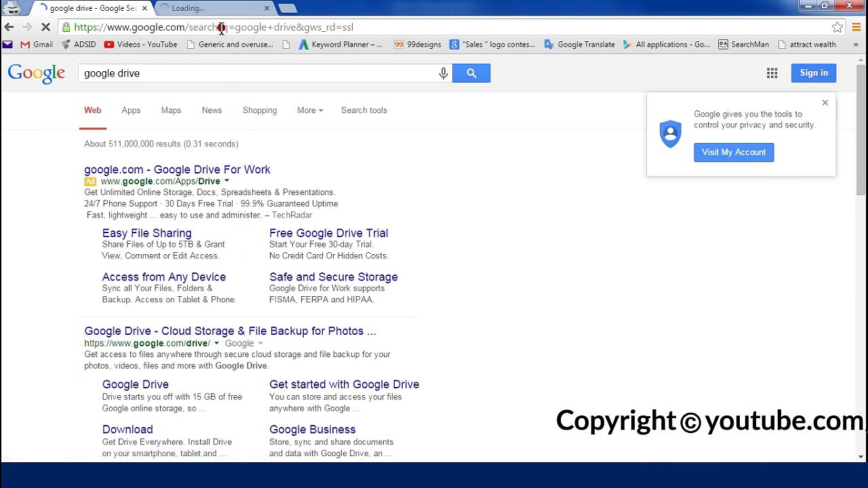
Task: Open the Gmail bookmark
Action: point(37,45)
